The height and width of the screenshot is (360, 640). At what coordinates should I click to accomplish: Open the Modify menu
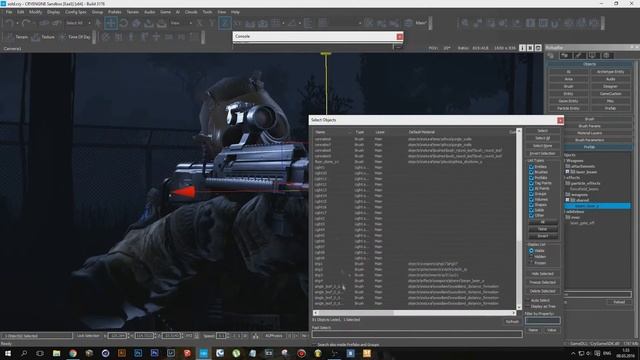point(35,12)
